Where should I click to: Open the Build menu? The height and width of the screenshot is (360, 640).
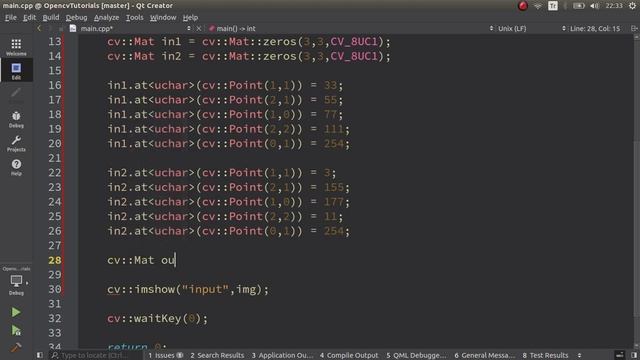coord(51,18)
